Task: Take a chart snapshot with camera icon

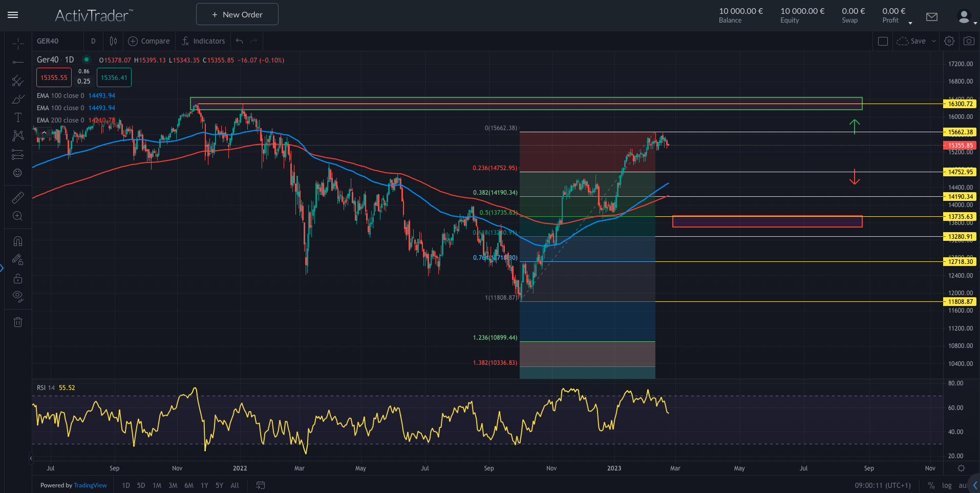Action: click(968, 41)
